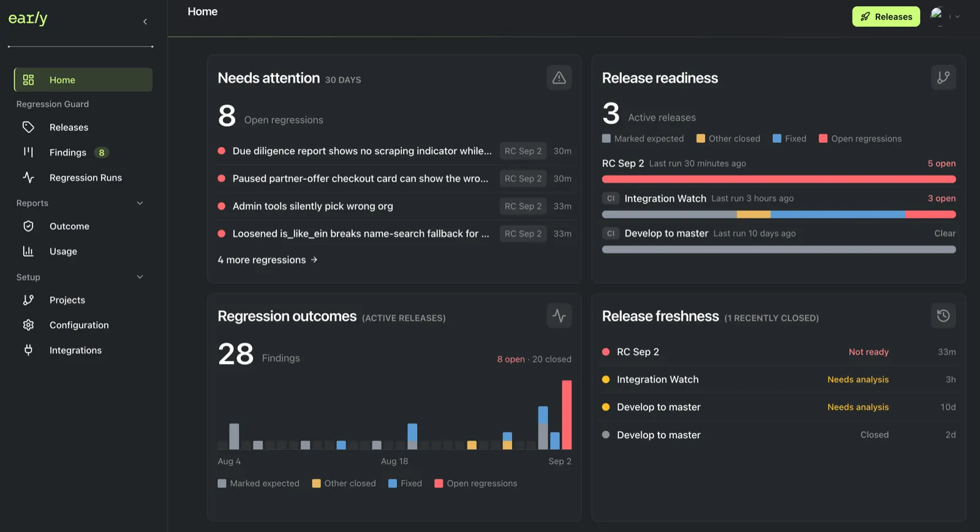Viewport: 980px width, 532px height.
Task: Click RC Sep 2 tag on Due diligence row
Action: point(523,151)
